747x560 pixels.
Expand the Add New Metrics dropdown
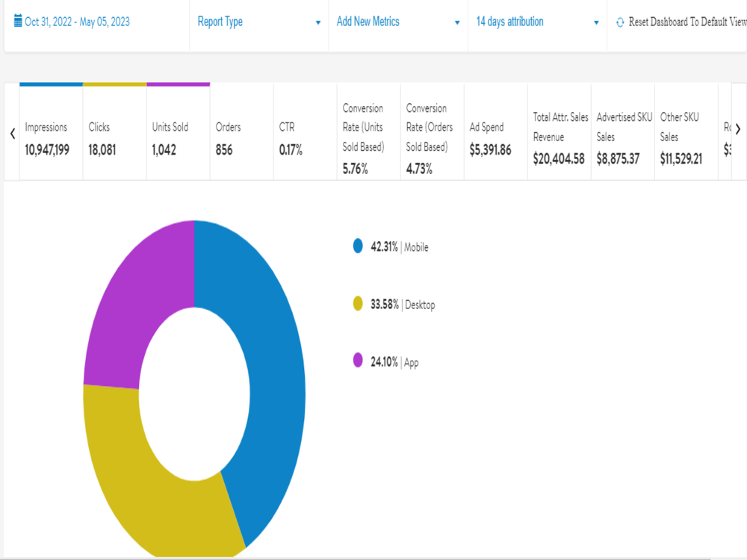point(398,22)
